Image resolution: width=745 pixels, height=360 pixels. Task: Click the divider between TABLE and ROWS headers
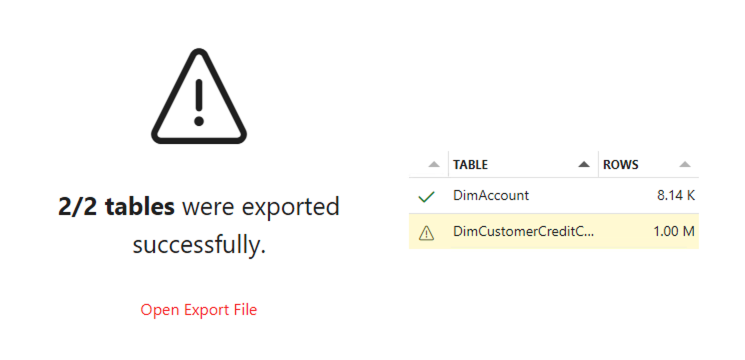pos(598,164)
